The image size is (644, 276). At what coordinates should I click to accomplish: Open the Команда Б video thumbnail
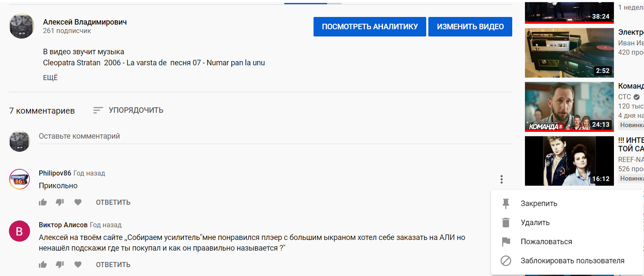(x=569, y=106)
